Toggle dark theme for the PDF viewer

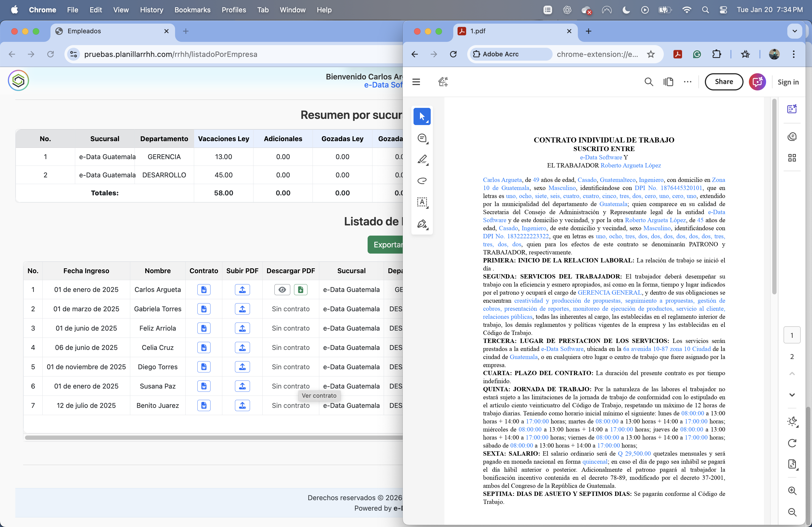coord(792,422)
